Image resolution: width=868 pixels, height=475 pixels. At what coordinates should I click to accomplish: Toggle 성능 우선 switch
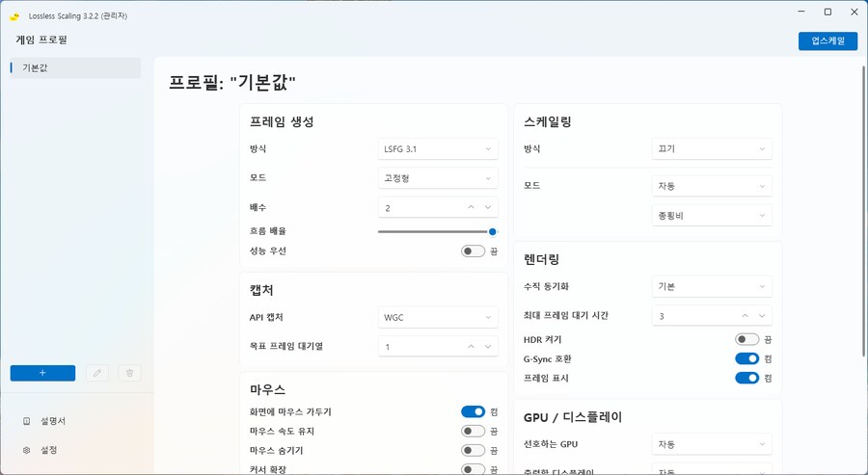(x=473, y=251)
